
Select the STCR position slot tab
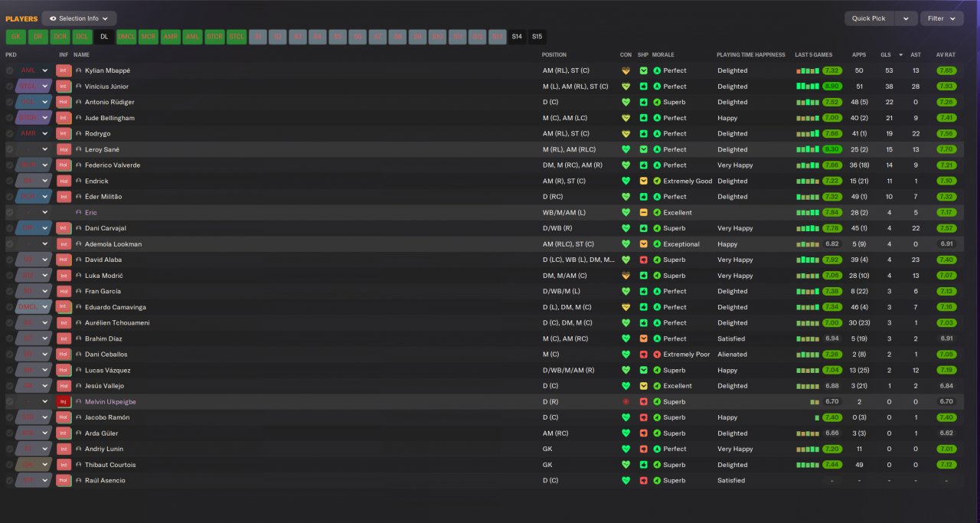click(214, 37)
